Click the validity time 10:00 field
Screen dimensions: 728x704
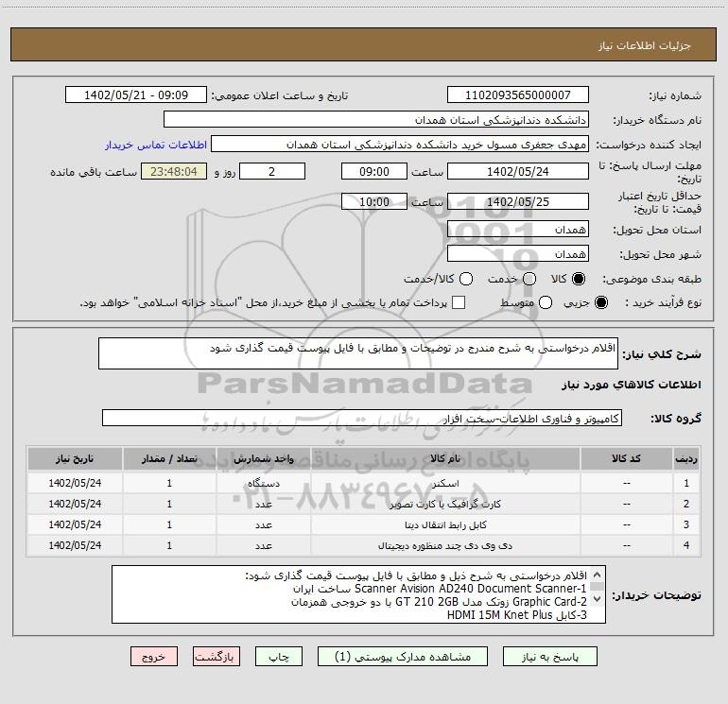[x=374, y=201]
